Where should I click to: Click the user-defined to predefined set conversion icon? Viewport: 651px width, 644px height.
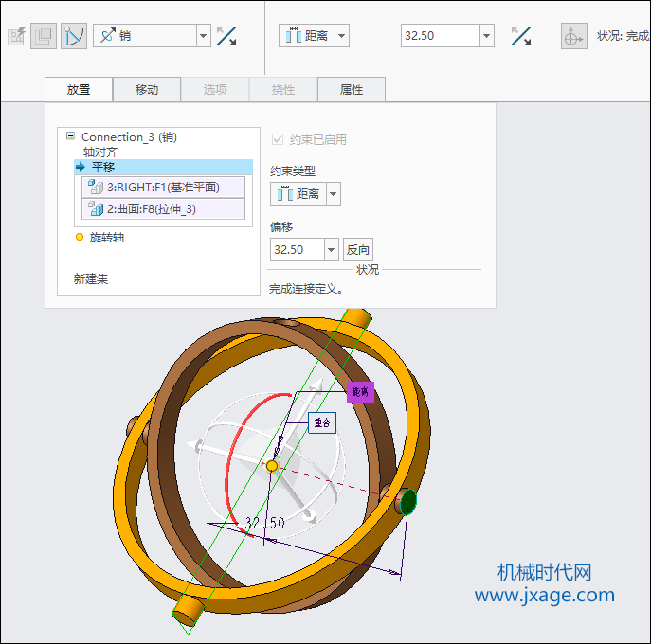point(17,36)
